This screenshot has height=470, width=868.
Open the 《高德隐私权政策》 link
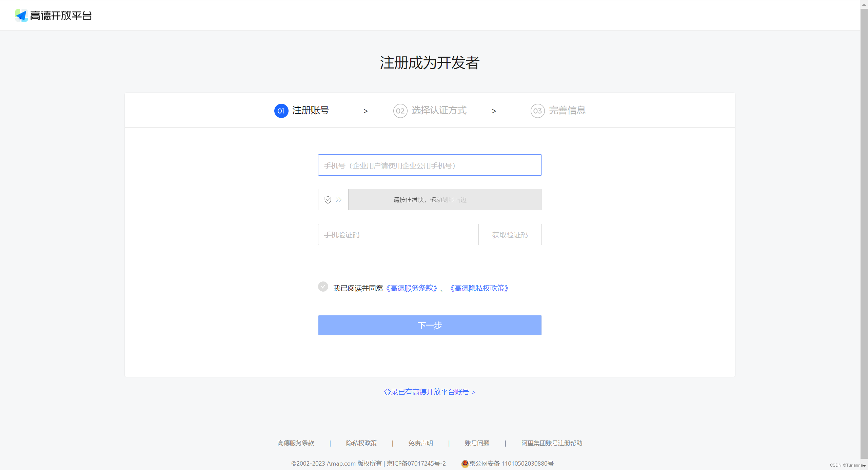coord(479,288)
